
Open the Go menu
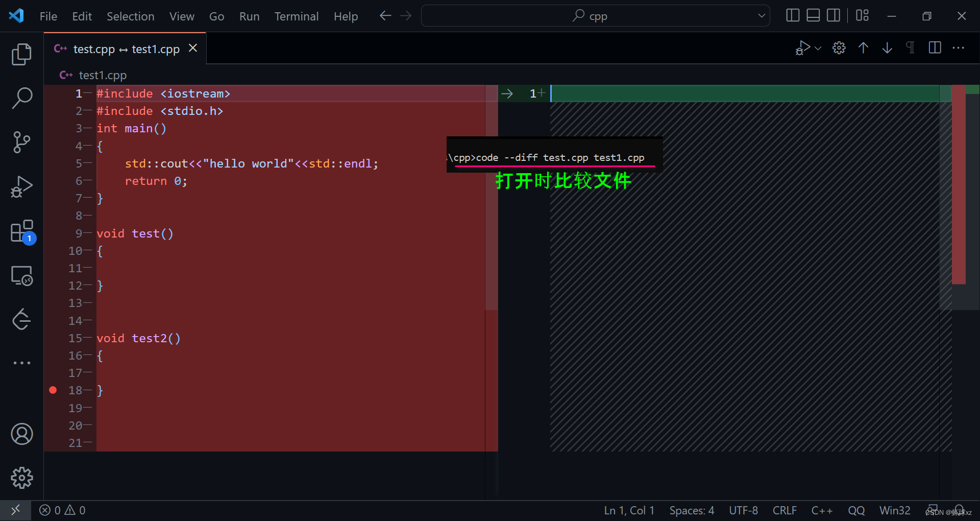[x=216, y=16]
